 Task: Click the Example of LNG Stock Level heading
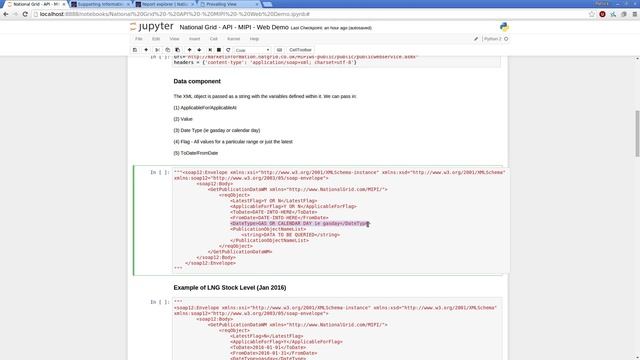pos(230,288)
